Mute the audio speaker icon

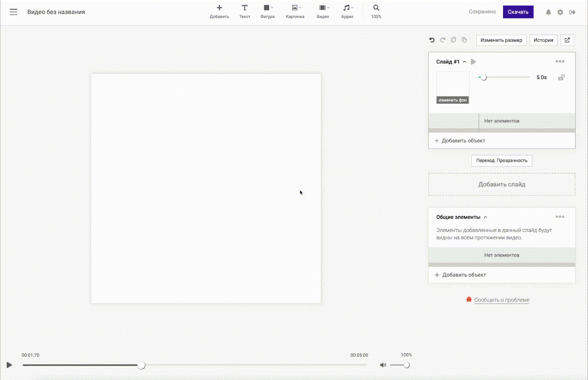383,365
